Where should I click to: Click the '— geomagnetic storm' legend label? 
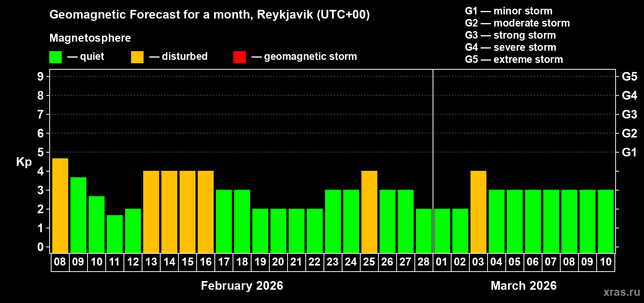coord(304,56)
